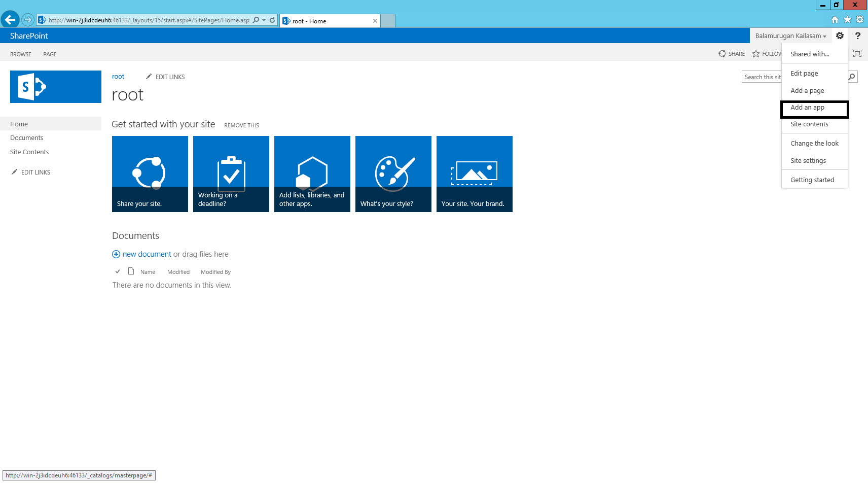
Task: Click the plus icon beside new document
Action: coord(116,254)
